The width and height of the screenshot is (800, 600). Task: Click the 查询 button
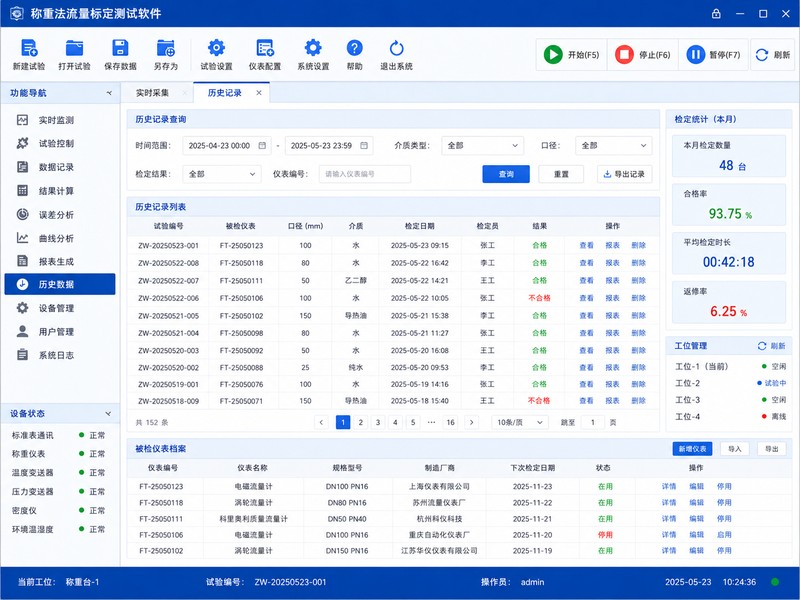click(x=506, y=174)
